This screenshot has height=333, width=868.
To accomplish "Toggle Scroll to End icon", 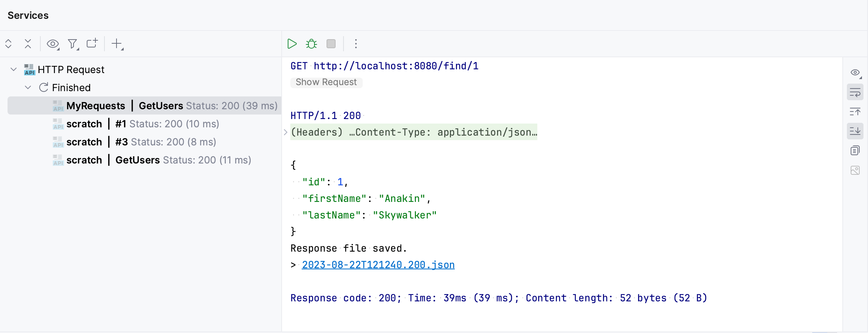I will pos(855,131).
